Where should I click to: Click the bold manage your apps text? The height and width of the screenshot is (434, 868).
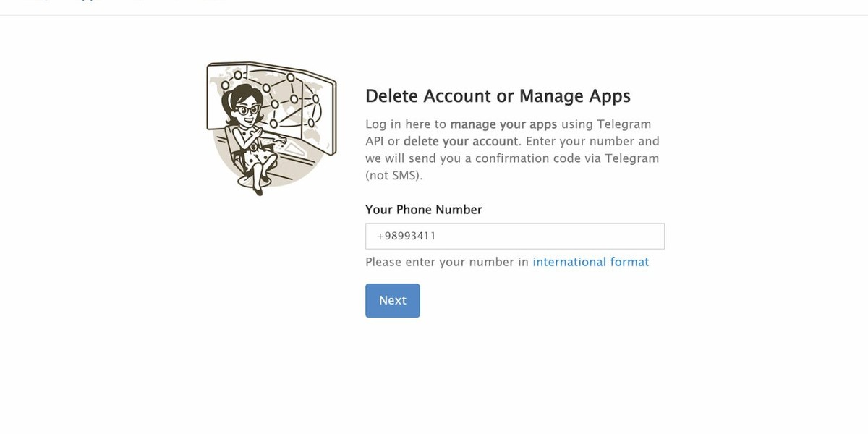[x=503, y=124]
